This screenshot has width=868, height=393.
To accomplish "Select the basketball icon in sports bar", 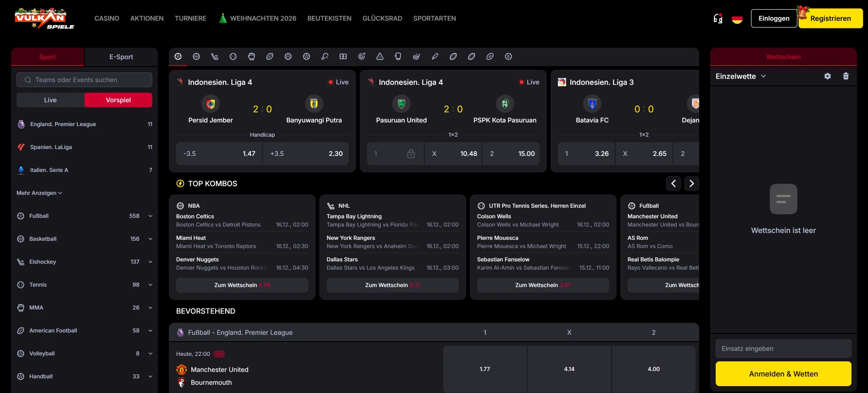I will (x=196, y=56).
